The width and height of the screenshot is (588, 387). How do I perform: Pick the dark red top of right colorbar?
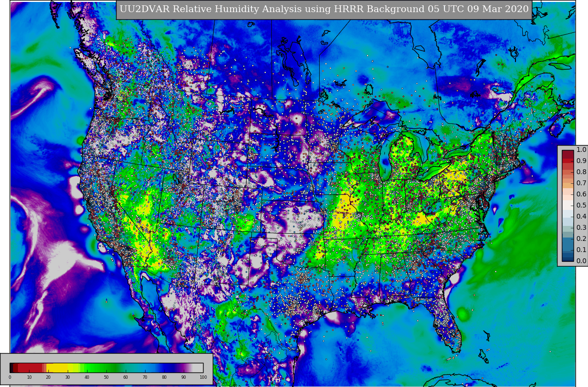pos(568,155)
